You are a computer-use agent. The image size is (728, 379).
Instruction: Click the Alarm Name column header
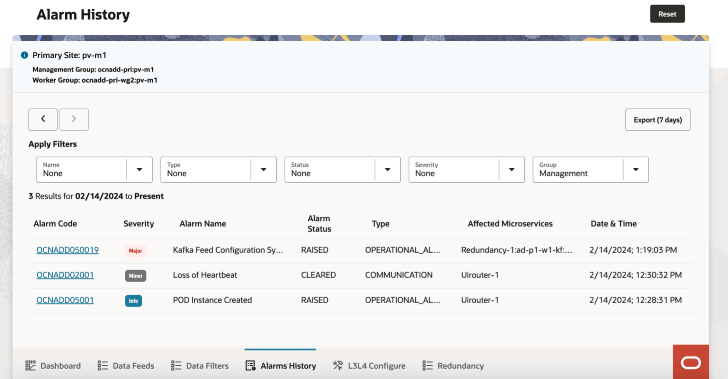(203, 223)
